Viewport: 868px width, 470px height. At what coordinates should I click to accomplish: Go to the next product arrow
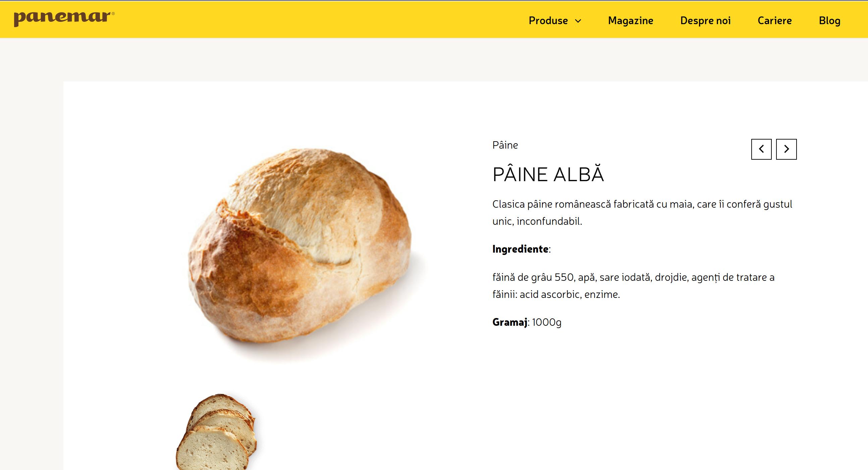tap(786, 149)
